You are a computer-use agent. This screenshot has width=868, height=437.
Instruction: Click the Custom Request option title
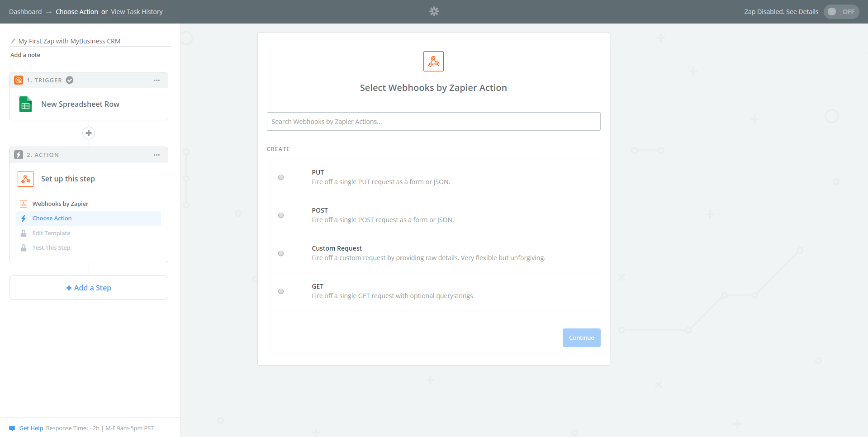(337, 248)
